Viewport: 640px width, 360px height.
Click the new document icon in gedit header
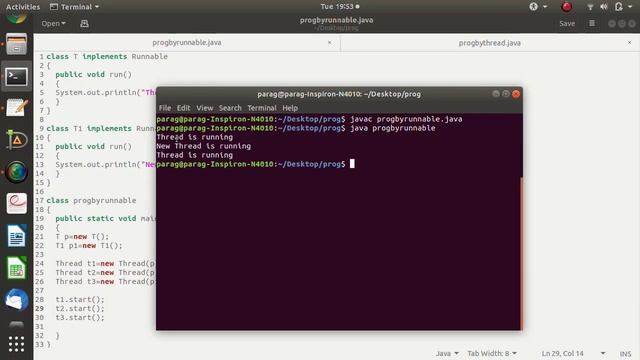(84, 24)
